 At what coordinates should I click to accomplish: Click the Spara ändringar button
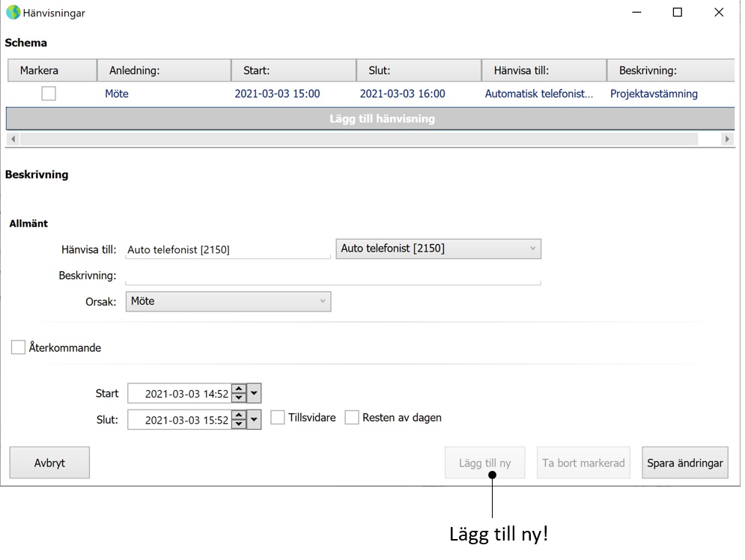point(684,463)
